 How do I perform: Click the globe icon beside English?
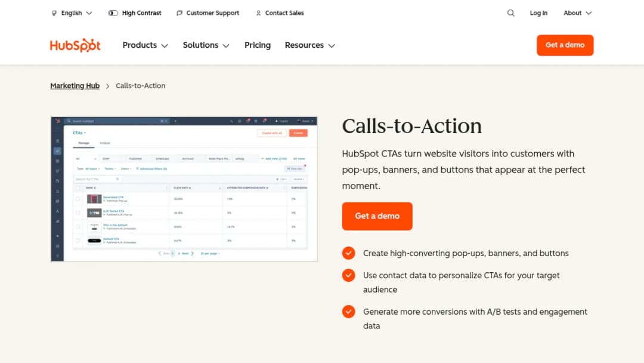[x=54, y=13]
